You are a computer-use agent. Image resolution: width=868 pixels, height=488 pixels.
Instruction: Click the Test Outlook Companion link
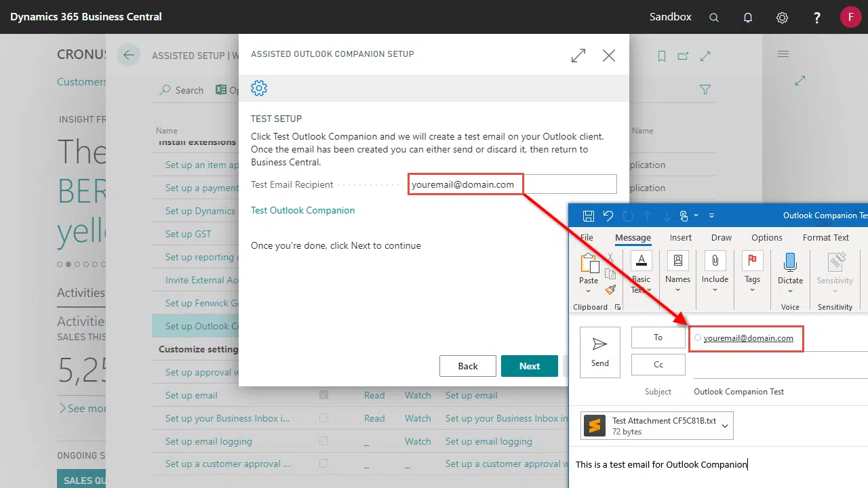[x=302, y=210]
